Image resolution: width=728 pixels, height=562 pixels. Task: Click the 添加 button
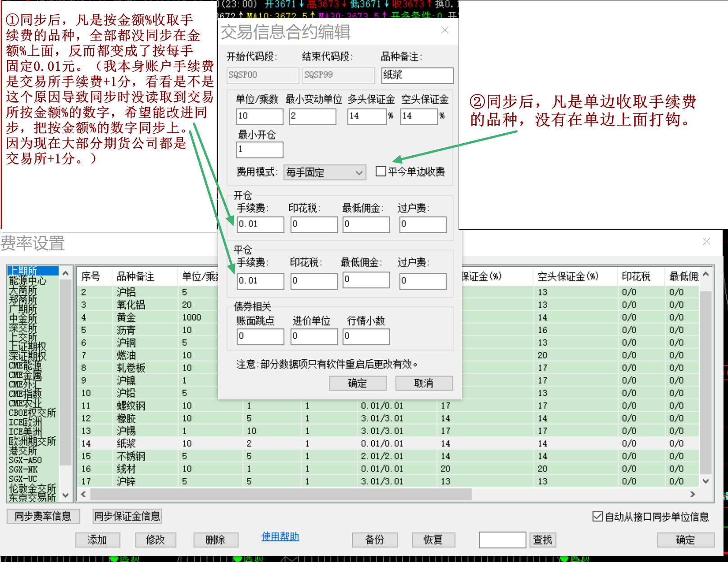point(97,539)
